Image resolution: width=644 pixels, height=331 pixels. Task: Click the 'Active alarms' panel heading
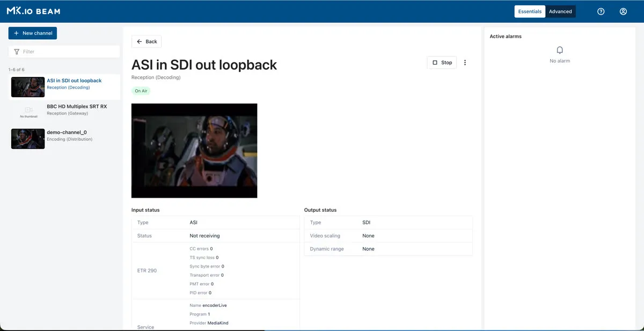pyautogui.click(x=506, y=37)
